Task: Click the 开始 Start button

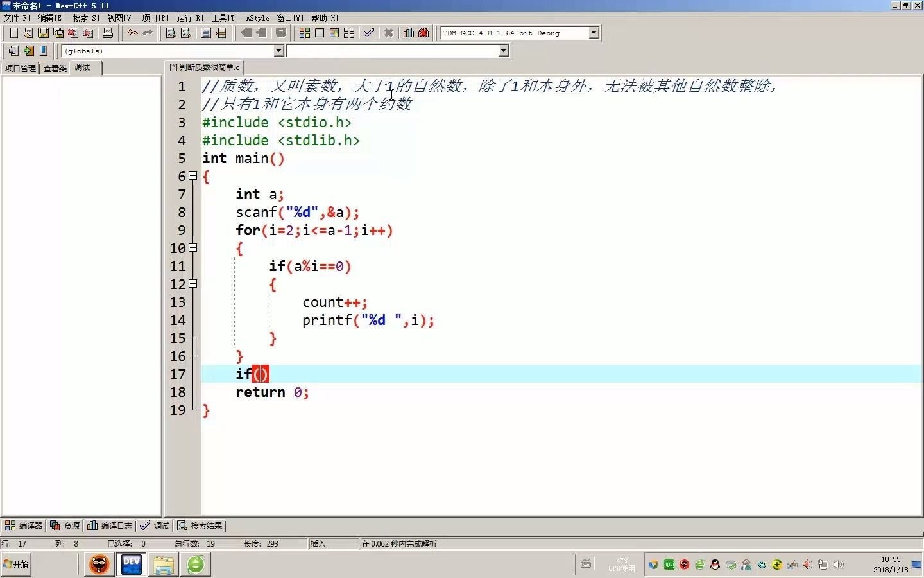Action: (x=16, y=564)
